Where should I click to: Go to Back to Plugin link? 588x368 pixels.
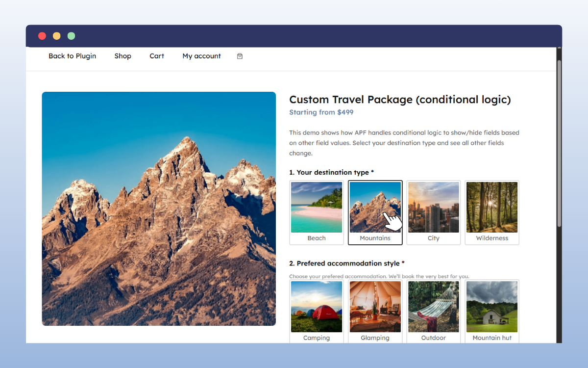click(x=72, y=56)
